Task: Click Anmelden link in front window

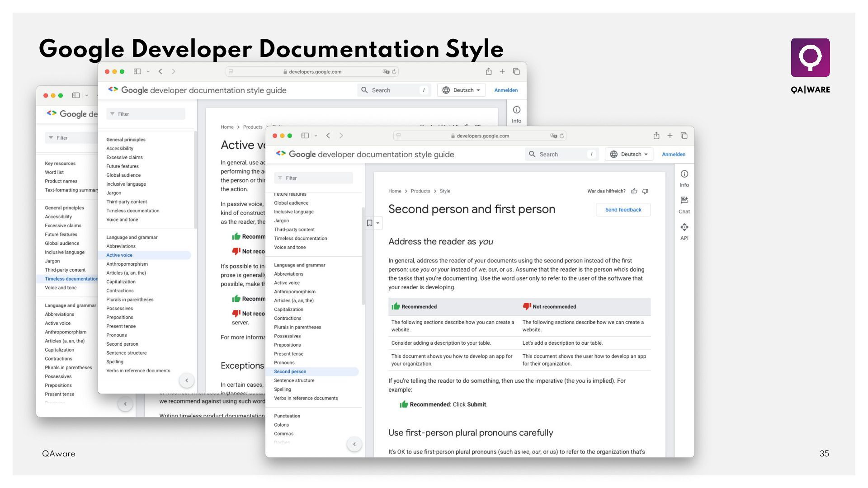Action: (x=674, y=155)
